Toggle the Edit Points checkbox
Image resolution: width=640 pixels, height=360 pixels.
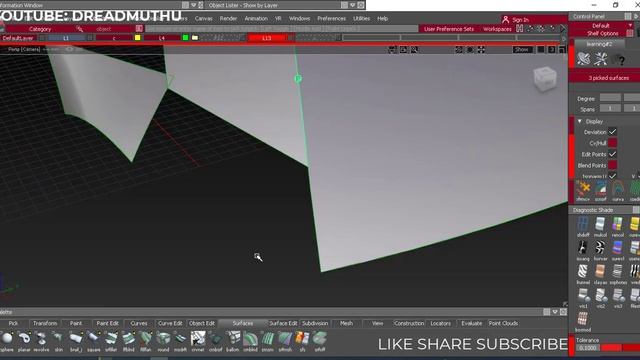click(x=612, y=154)
